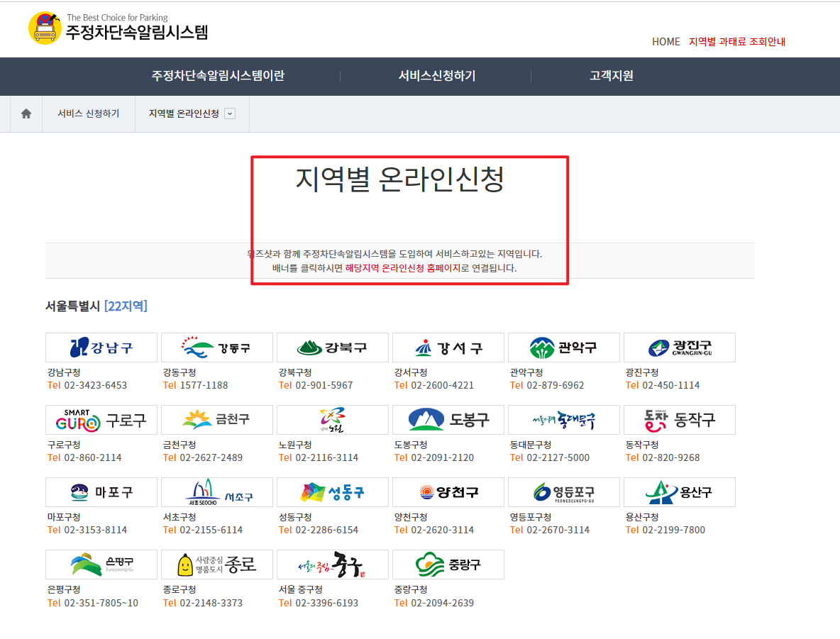This screenshot has height=639, width=840.
Task: Click phone number 02-3396-6193
Action: tap(327, 603)
